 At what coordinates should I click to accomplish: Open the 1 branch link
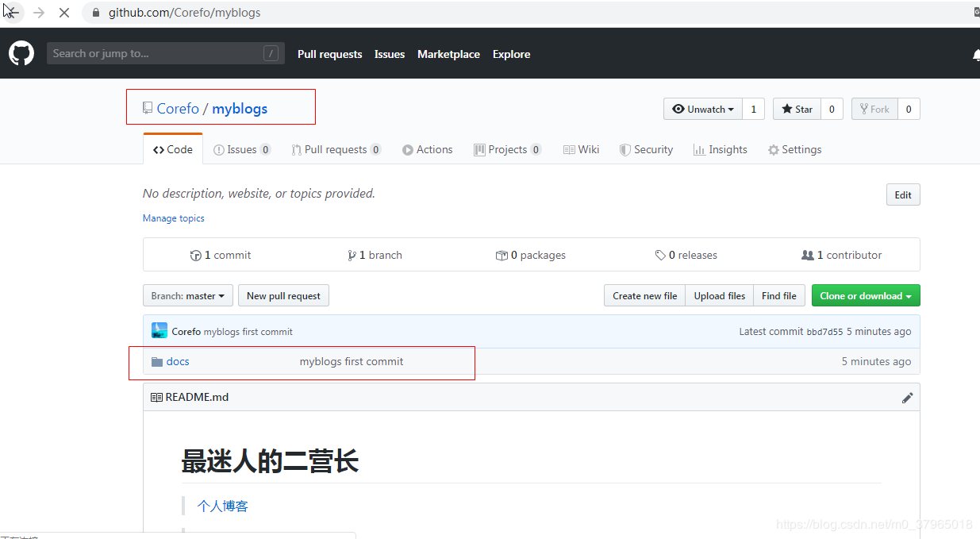(x=375, y=256)
